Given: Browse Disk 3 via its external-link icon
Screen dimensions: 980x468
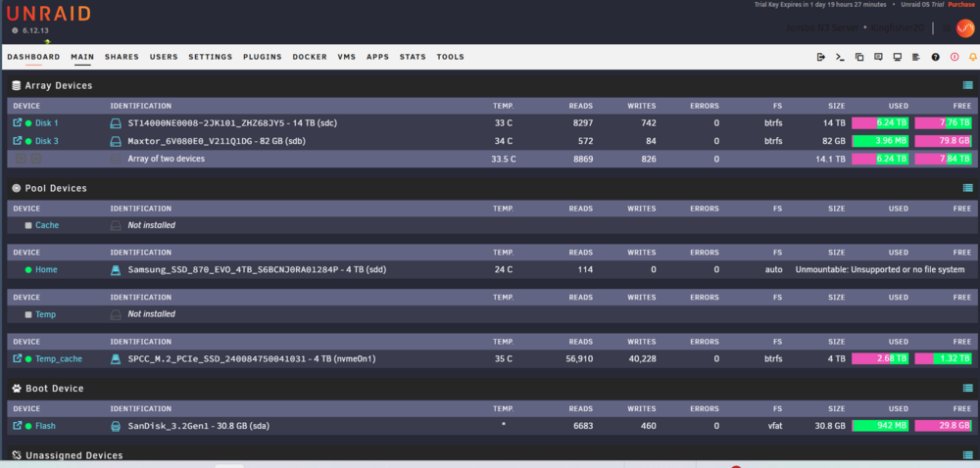Looking at the screenshot, I should tap(18, 141).
